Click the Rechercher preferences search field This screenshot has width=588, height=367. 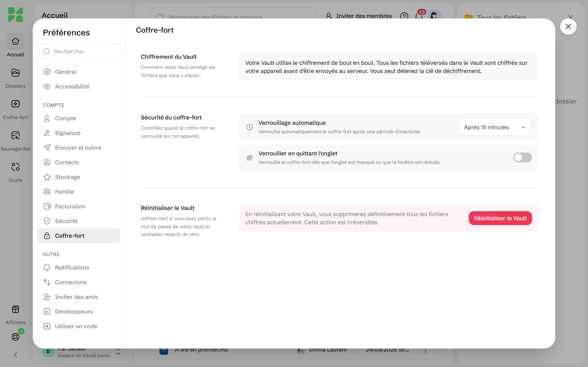click(x=80, y=51)
